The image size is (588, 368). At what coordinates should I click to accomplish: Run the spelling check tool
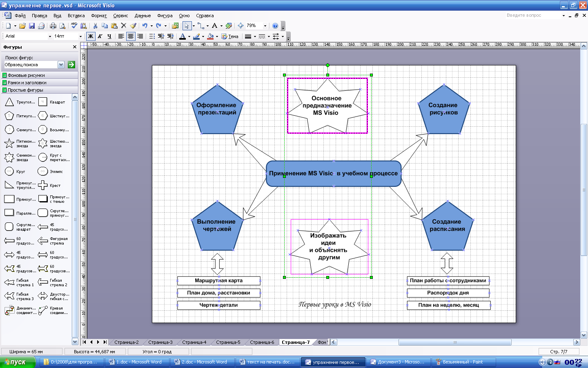pos(74,26)
